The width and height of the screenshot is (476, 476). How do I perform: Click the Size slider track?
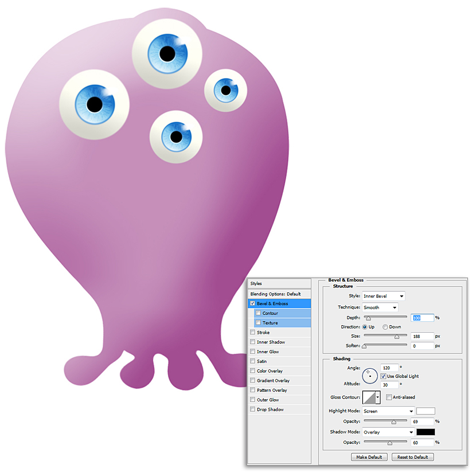385,335
